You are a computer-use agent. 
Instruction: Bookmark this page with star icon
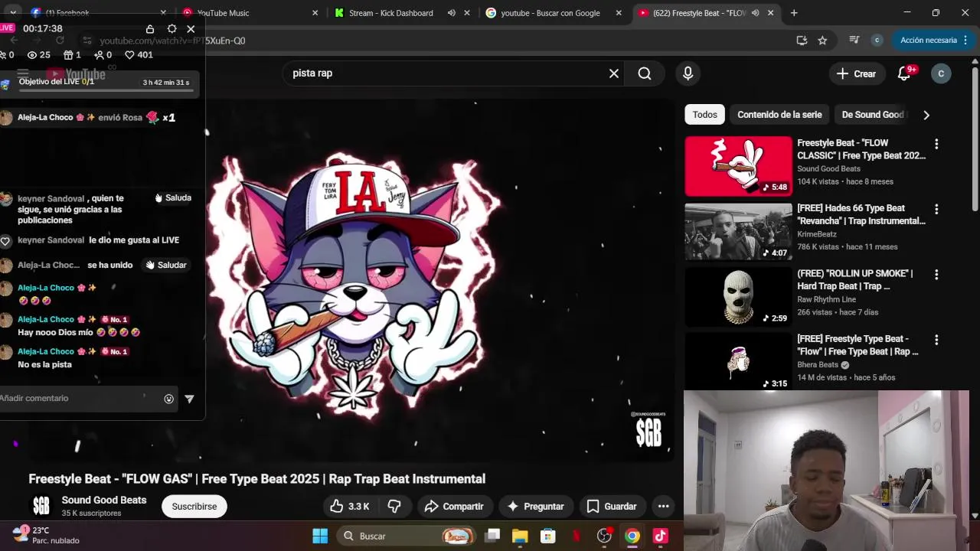tap(822, 41)
